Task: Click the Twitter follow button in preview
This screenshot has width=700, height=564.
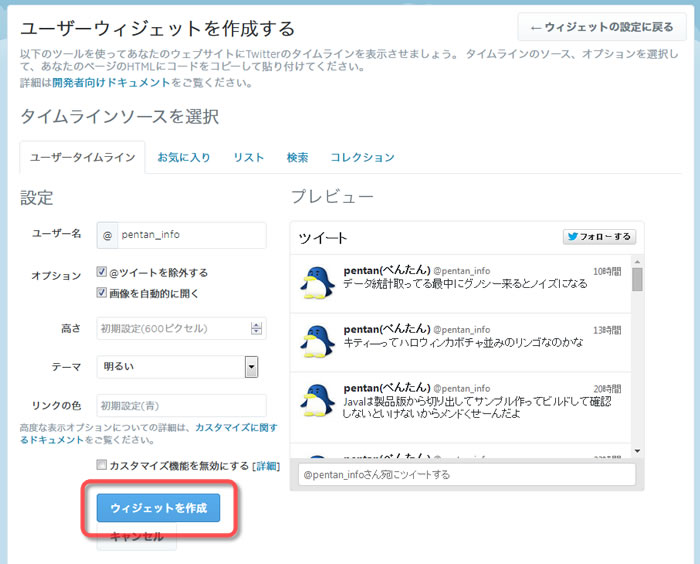Action: coord(599,237)
